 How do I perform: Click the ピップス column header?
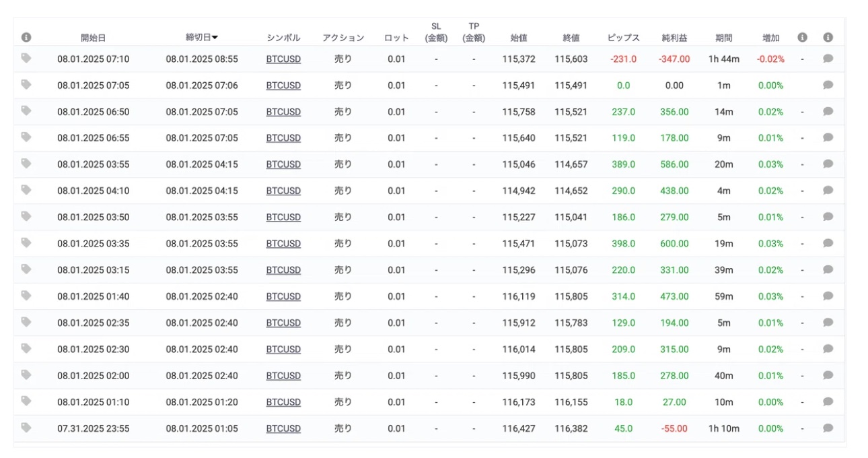pos(623,38)
